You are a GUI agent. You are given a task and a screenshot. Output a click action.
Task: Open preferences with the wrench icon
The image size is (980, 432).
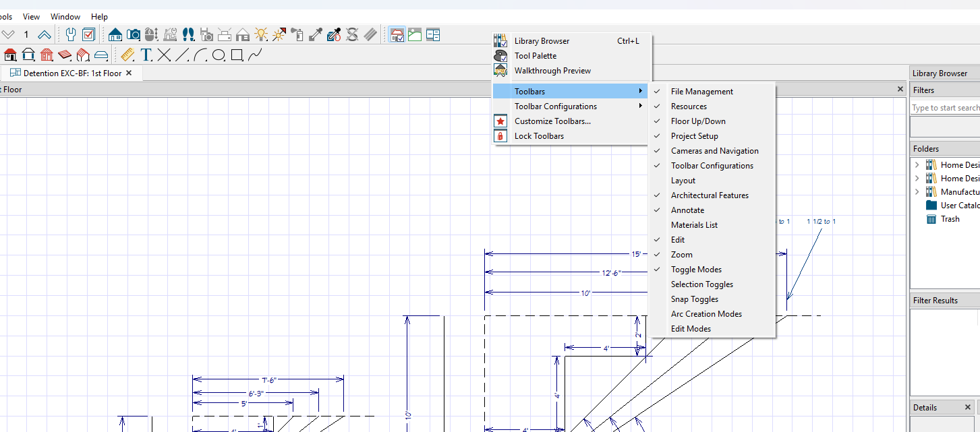(71, 34)
